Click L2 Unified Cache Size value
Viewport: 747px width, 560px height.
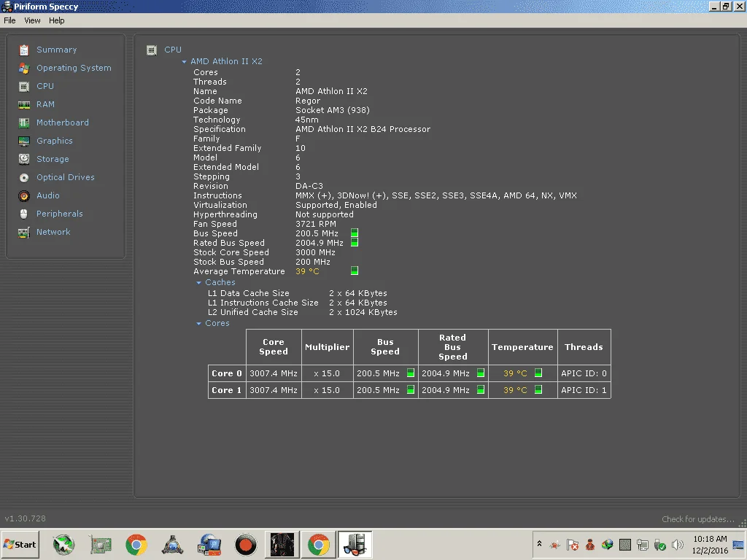tap(363, 312)
